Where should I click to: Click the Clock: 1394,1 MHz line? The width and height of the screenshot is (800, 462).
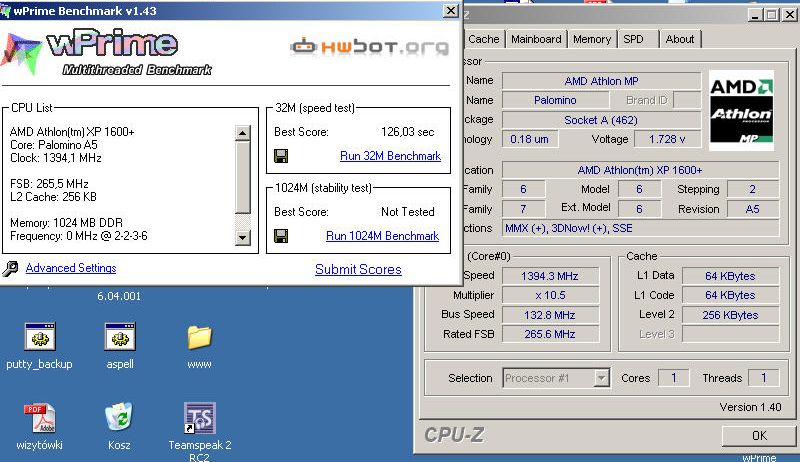(x=56, y=158)
